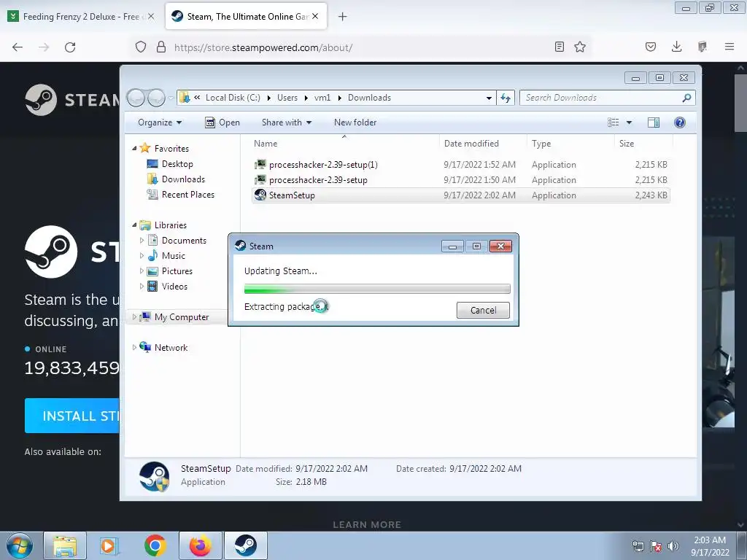This screenshot has height=560, width=747.
Task: Open Windows Start menu
Action: click(x=20, y=545)
